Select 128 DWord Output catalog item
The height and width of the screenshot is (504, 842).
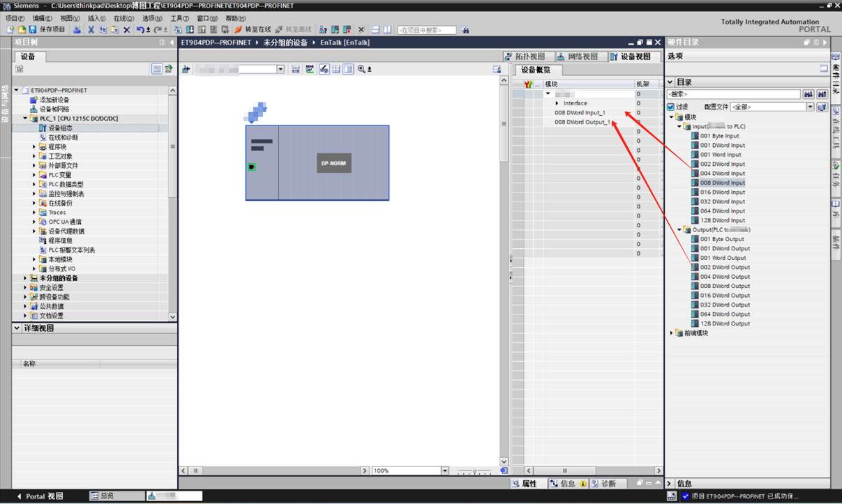point(721,323)
